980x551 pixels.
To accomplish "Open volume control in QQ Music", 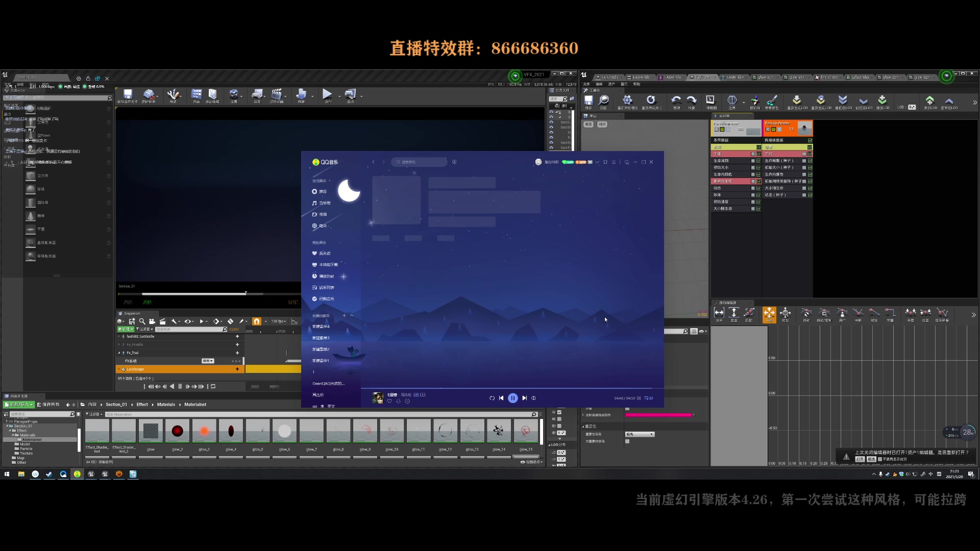I will tap(534, 398).
